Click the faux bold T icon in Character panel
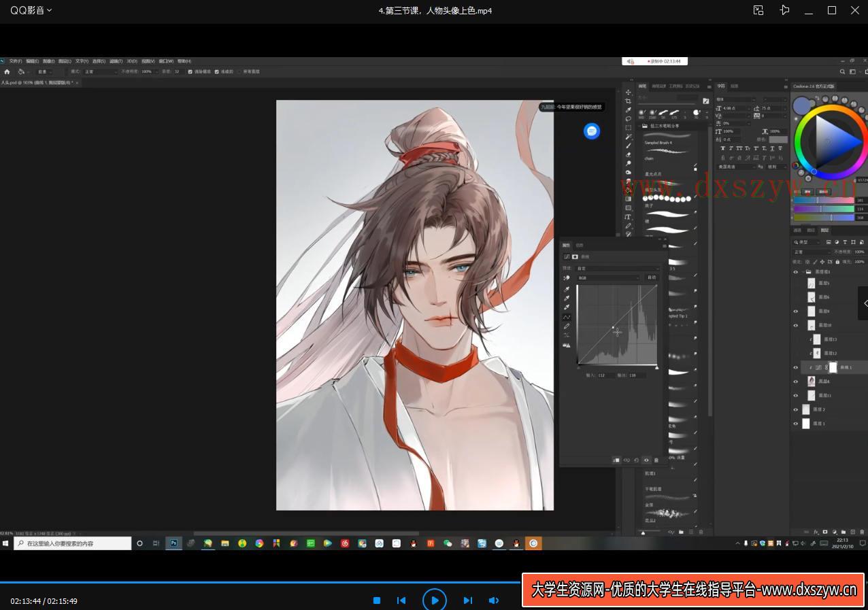868x610 pixels. (722, 148)
